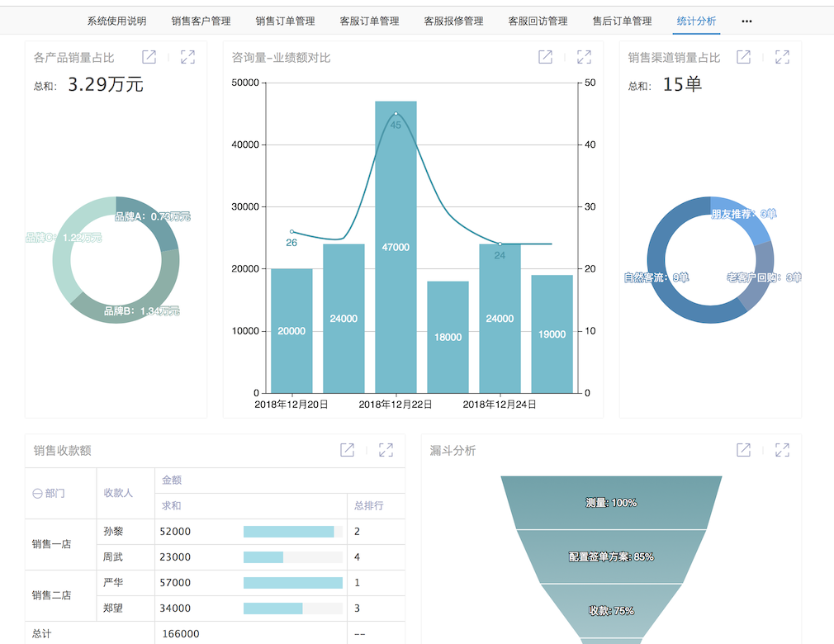Screen dimensions: 834x644
Task: Select the 销售二店 department cell
Action: tap(60, 595)
